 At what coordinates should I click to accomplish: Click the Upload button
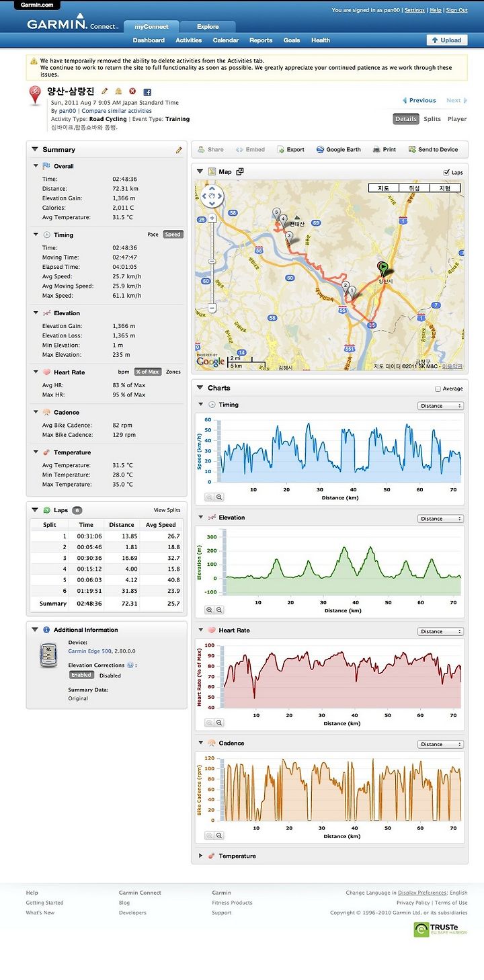(x=447, y=40)
